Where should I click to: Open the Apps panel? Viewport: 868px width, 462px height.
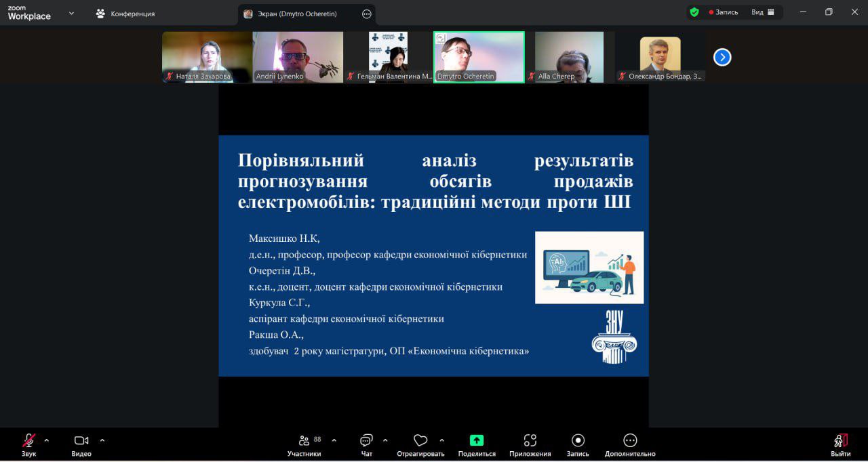point(530,444)
